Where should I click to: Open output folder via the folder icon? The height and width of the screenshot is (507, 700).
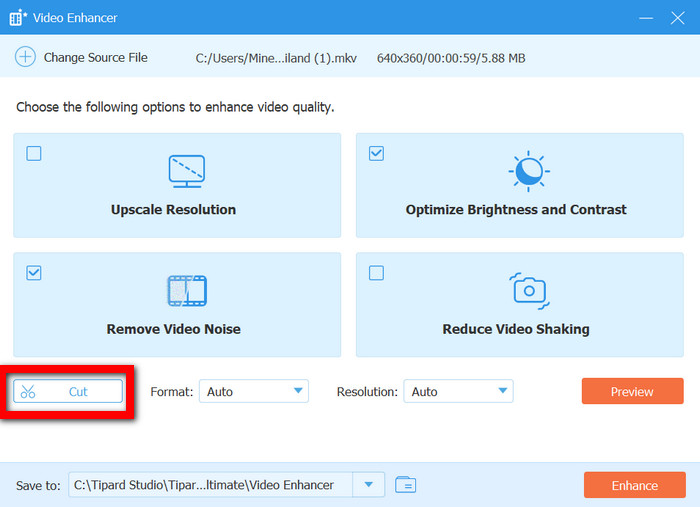pyautogui.click(x=405, y=485)
